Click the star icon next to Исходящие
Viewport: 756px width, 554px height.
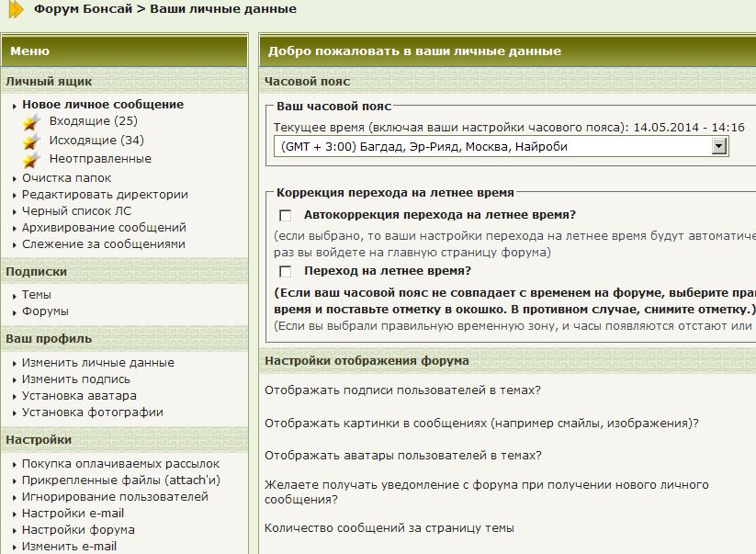pos(31,141)
